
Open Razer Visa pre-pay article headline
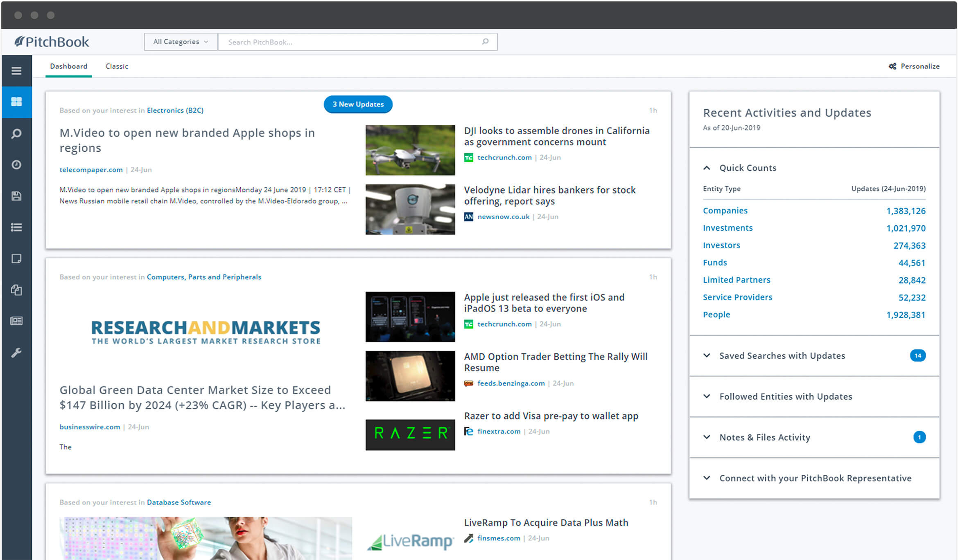[x=551, y=416]
